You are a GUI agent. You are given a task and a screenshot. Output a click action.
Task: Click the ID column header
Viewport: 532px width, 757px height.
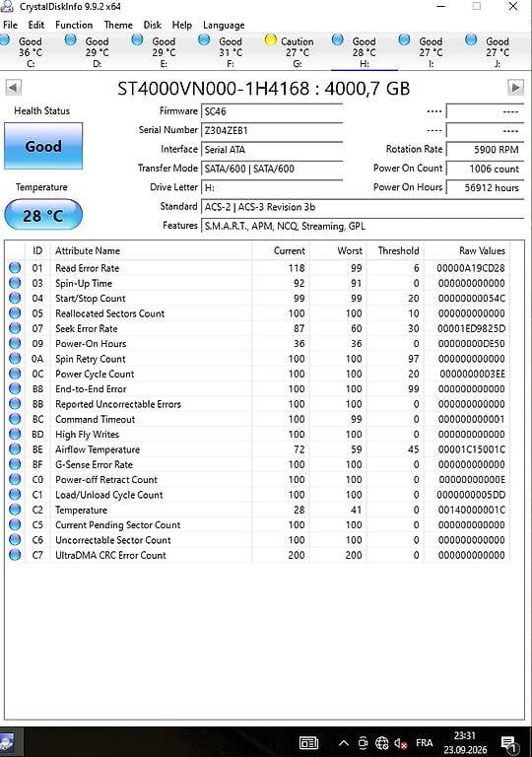click(37, 250)
